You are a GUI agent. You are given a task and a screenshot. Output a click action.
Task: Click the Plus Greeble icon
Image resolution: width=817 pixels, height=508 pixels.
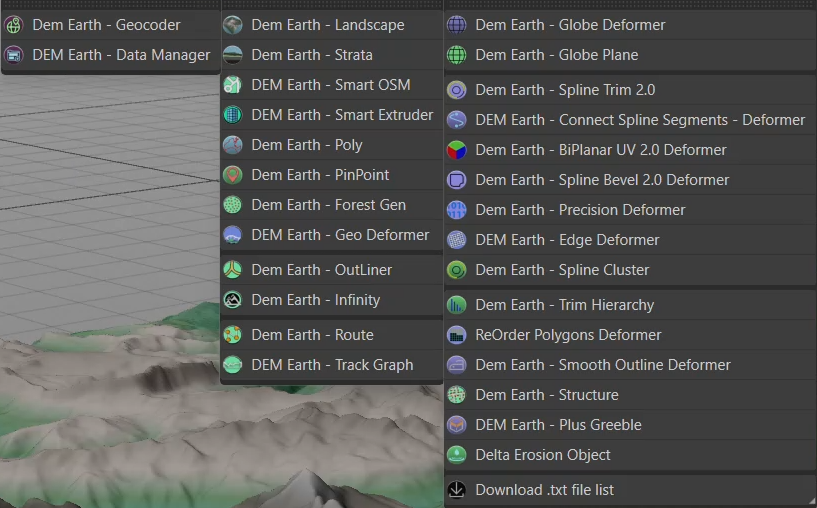click(x=457, y=425)
